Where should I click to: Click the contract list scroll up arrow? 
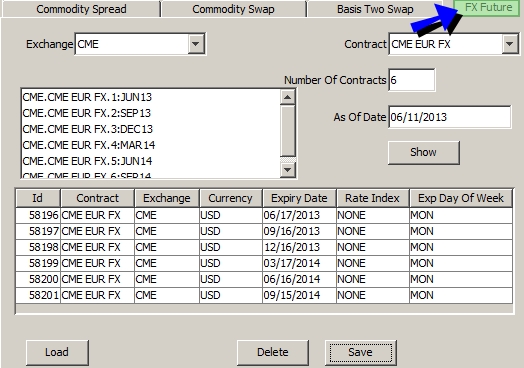[x=287, y=97]
